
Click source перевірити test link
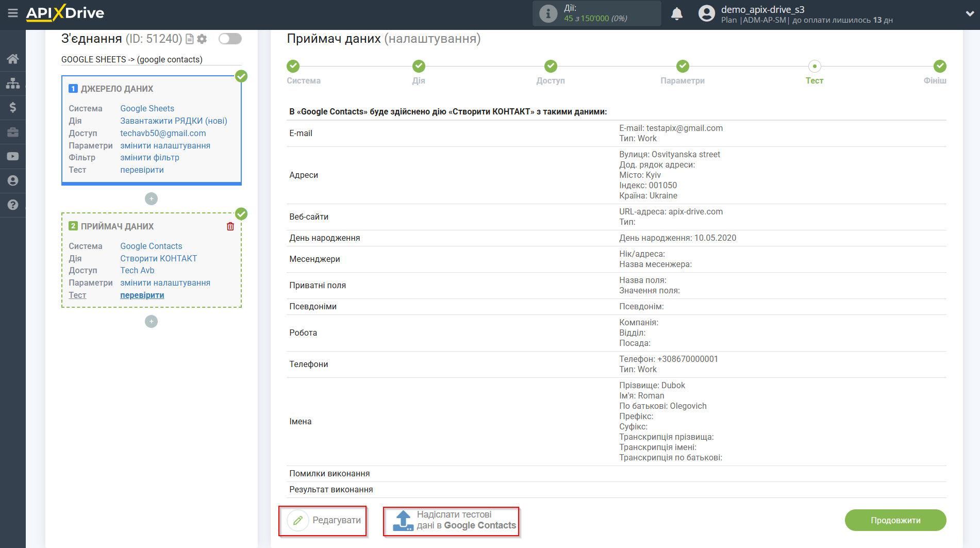click(x=142, y=170)
